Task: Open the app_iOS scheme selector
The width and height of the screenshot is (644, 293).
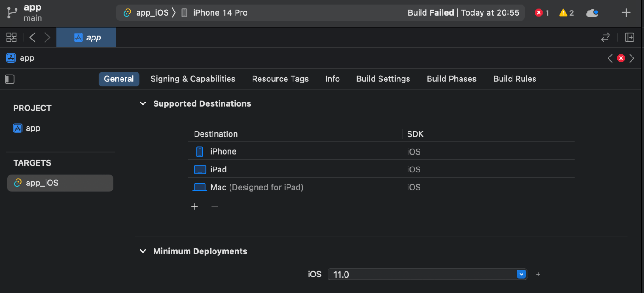Action: (x=146, y=13)
